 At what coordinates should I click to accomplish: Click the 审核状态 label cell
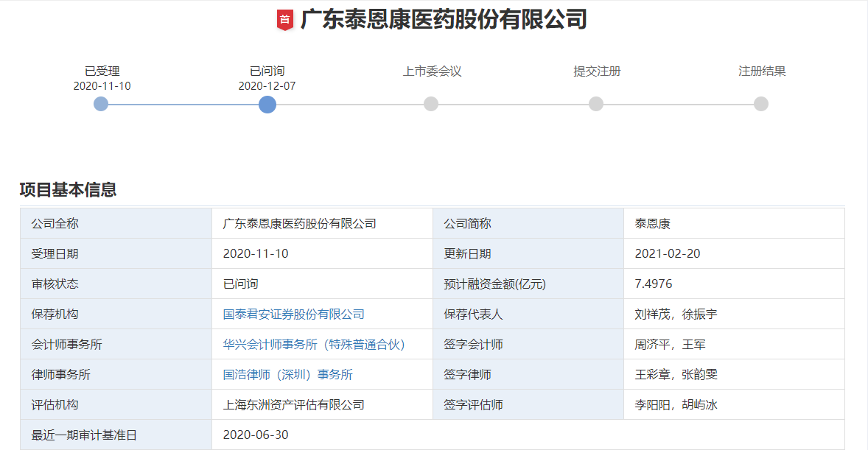tap(116, 284)
